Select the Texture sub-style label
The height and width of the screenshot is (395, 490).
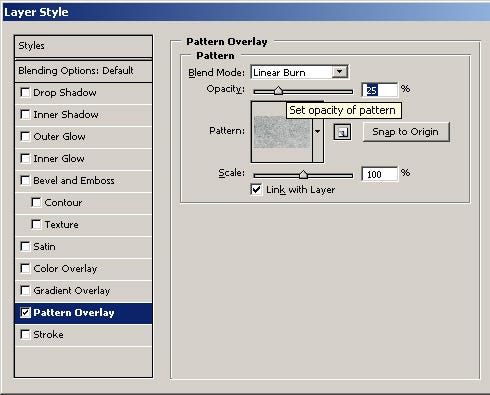(x=62, y=225)
